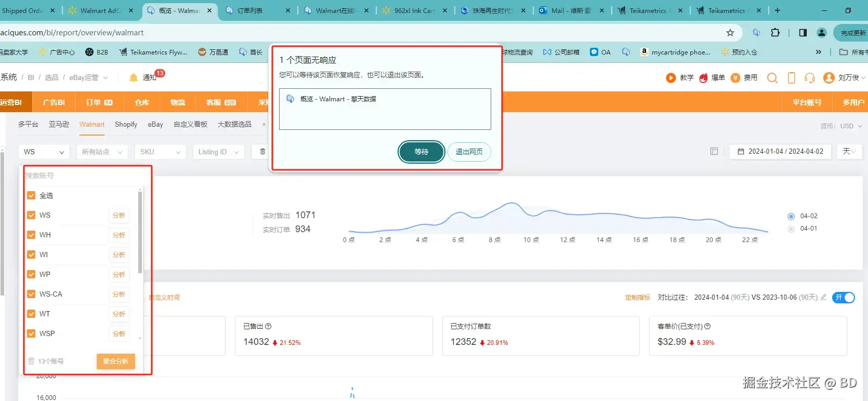Image resolution: width=868 pixels, height=401 pixels.
Task: Uncheck the WS account checkbox
Action: click(31, 215)
